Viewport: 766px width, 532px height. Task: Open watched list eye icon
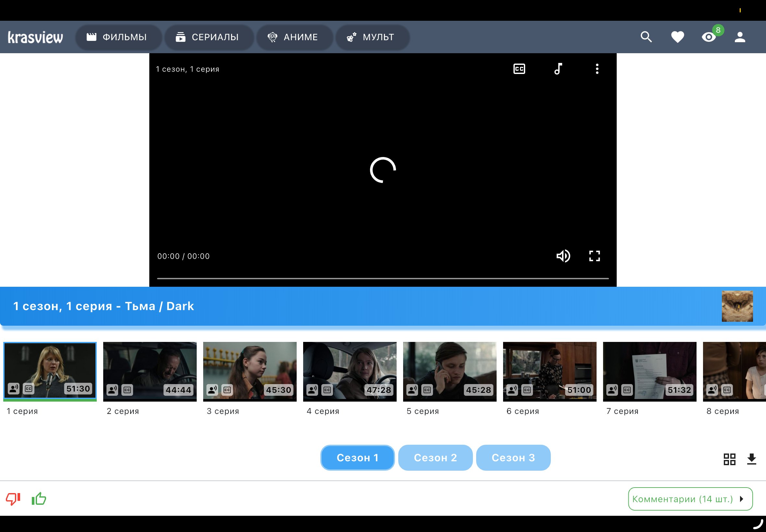pyautogui.click(x=709, y=37)
